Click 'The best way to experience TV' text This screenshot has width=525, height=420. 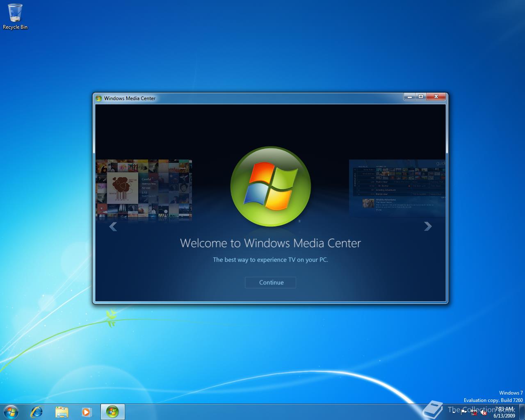click(270, 260)
